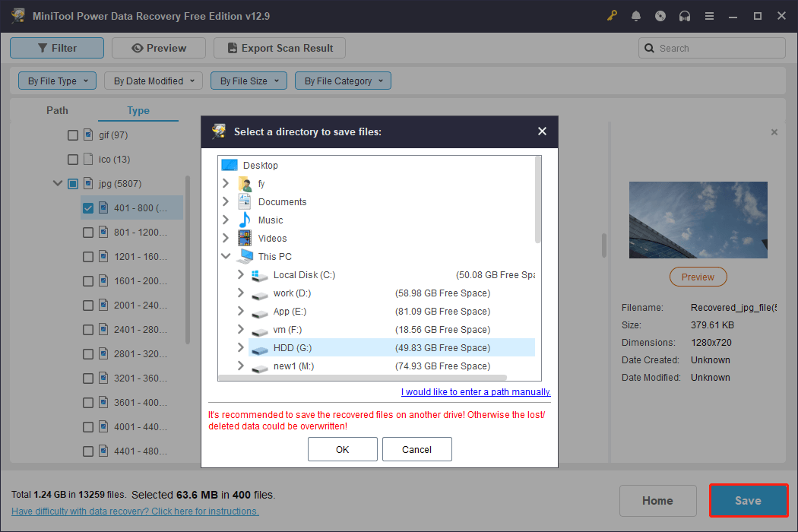Select the Local Disk (C:) drive icon
The width and height of the screenshot is (798, 532).
[260, 275]
